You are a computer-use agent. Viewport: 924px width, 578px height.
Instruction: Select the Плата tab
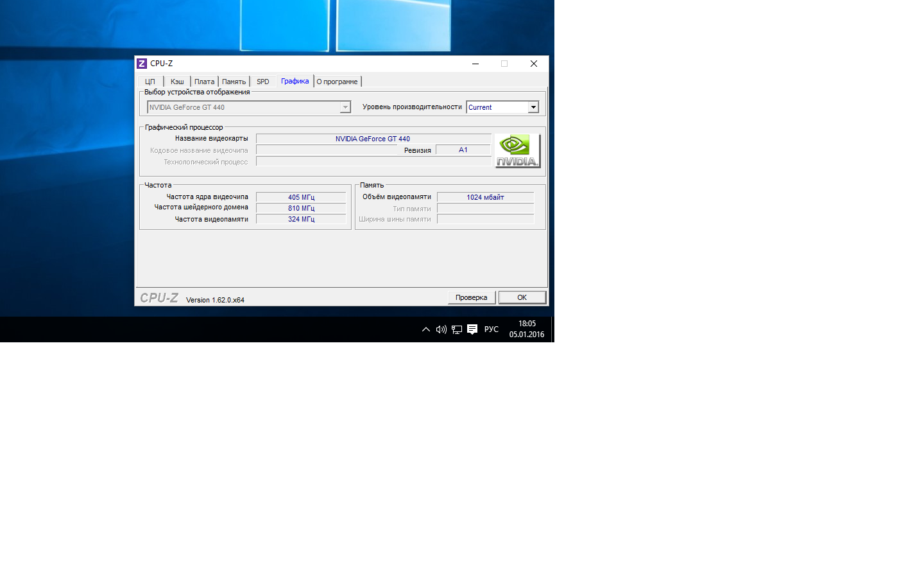pos(204,82)
